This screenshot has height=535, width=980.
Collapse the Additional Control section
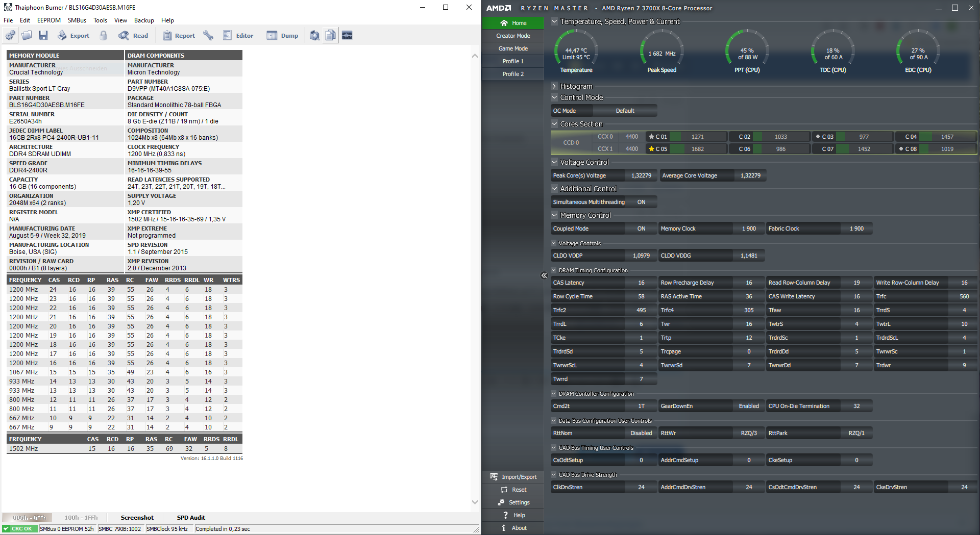[x=554, y=189]
